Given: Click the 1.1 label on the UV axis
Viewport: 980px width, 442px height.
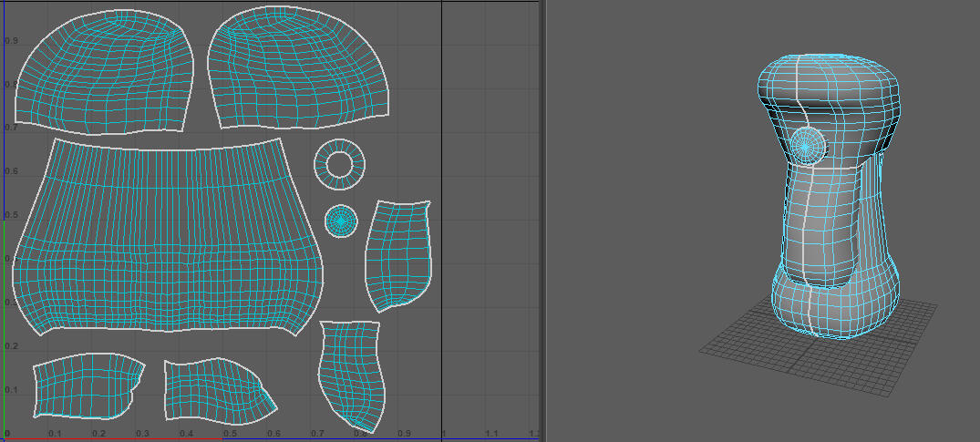Looking at the screenshot, I should [491, 434].
